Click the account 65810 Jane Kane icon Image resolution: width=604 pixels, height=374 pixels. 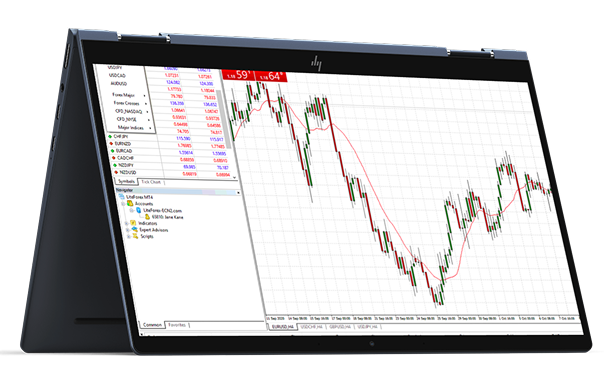click(148, 217)
